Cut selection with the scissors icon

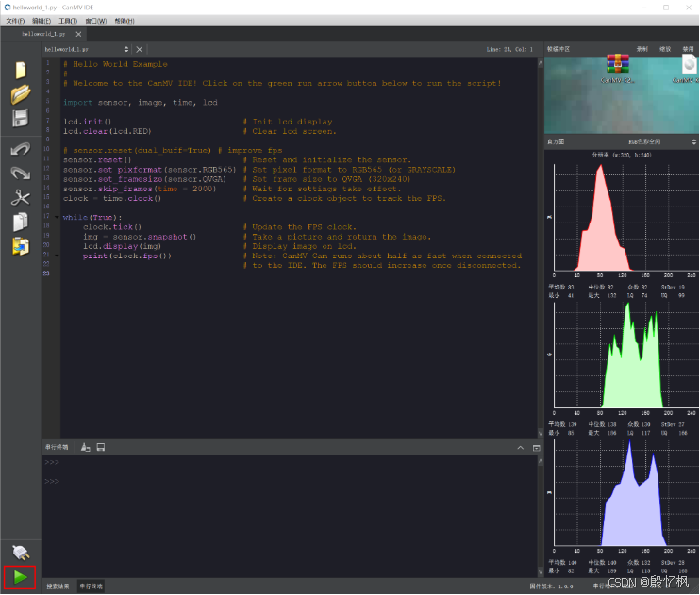pyautogui.click(x=21, y=197)
